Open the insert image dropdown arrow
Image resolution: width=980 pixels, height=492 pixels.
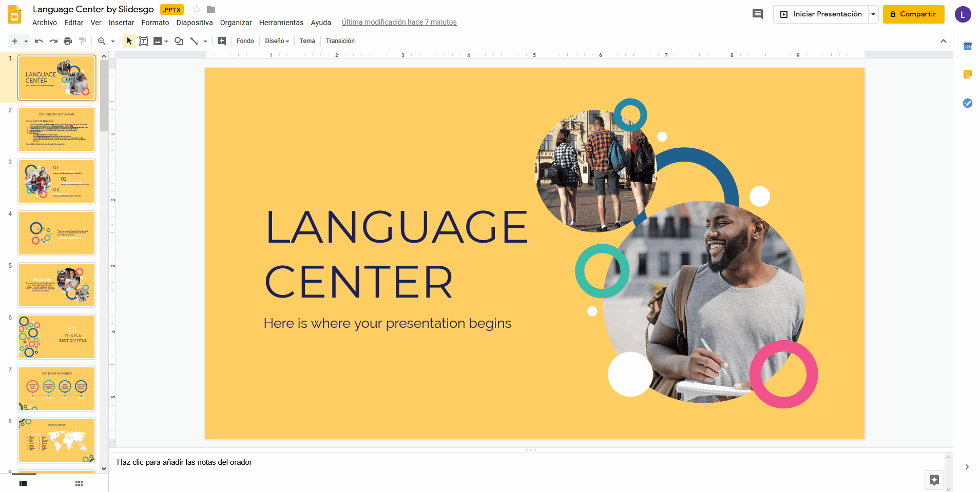(x=166, y=41)
